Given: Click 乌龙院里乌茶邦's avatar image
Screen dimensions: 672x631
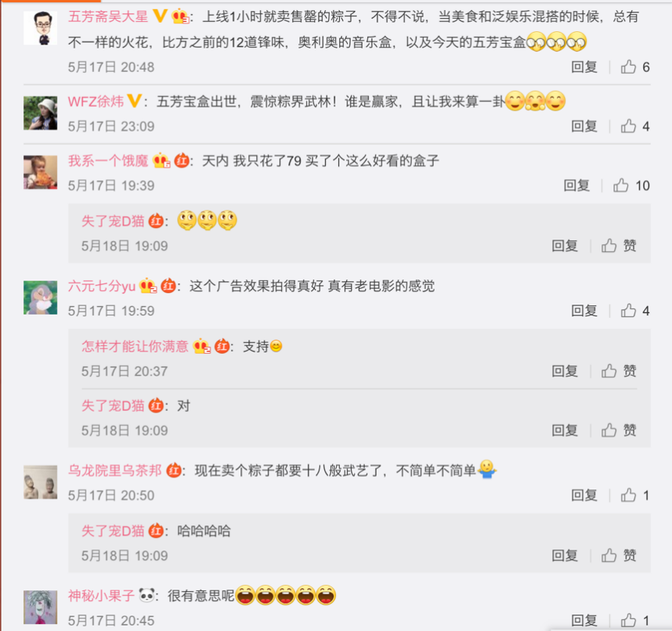Looking at the screenshot, I should click(x=40, y=482).
